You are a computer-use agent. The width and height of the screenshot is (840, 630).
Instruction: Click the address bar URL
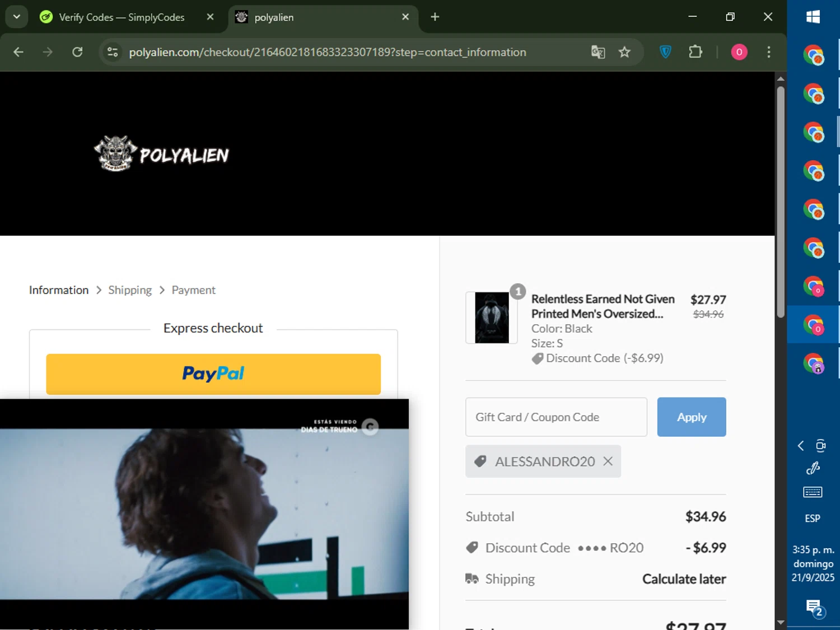coord(328,52)
